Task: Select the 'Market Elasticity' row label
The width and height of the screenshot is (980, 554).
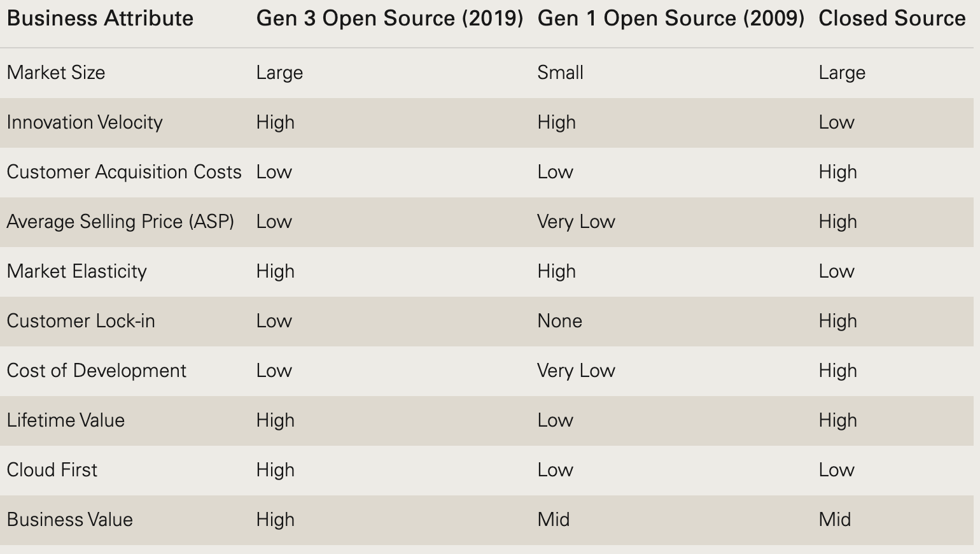Action: point(77,271)
